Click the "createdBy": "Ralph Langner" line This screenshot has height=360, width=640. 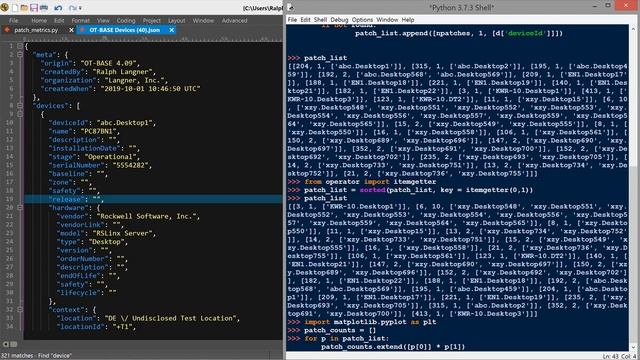(x=98, y=71)
